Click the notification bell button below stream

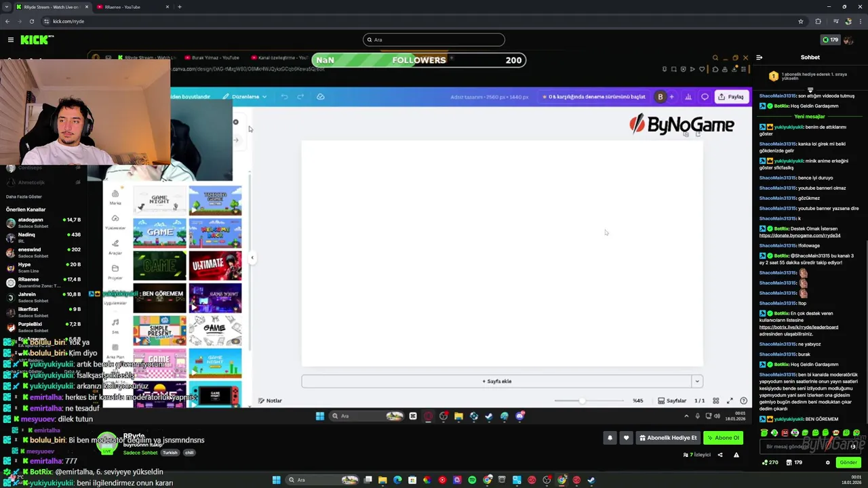tap(610, 438)
